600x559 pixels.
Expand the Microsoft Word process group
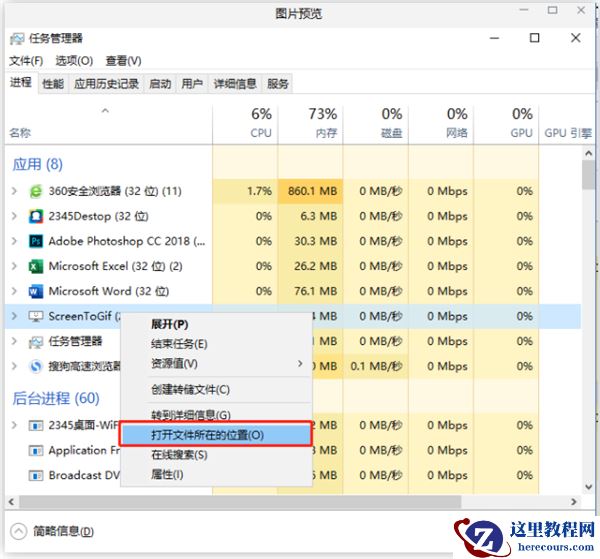pos(14,291)
